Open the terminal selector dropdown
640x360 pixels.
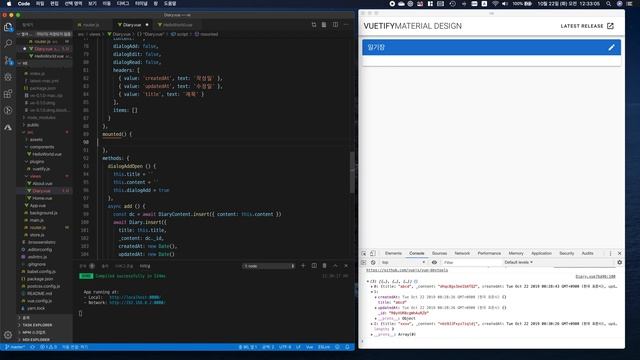click(x=269, y=266)
